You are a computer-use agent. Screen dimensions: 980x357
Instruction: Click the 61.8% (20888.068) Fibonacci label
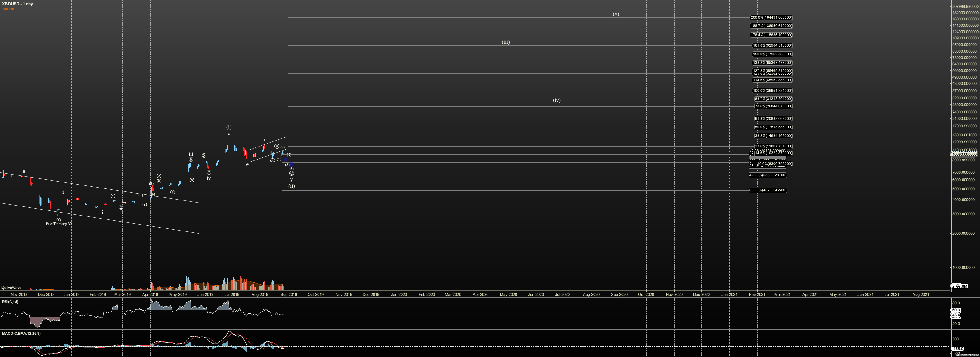(x=774, y=119)
